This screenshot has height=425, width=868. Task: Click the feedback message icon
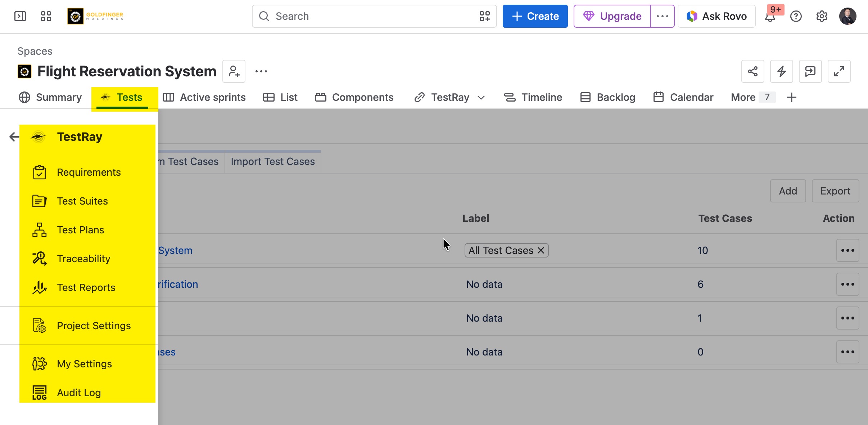pyautogui.click(x=810, y=71)
